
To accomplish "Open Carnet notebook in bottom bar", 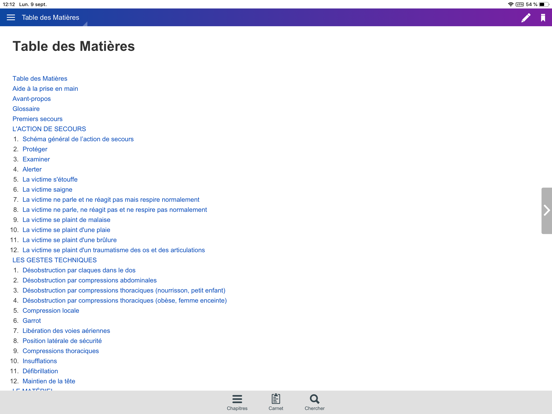I will pos(276,402).
